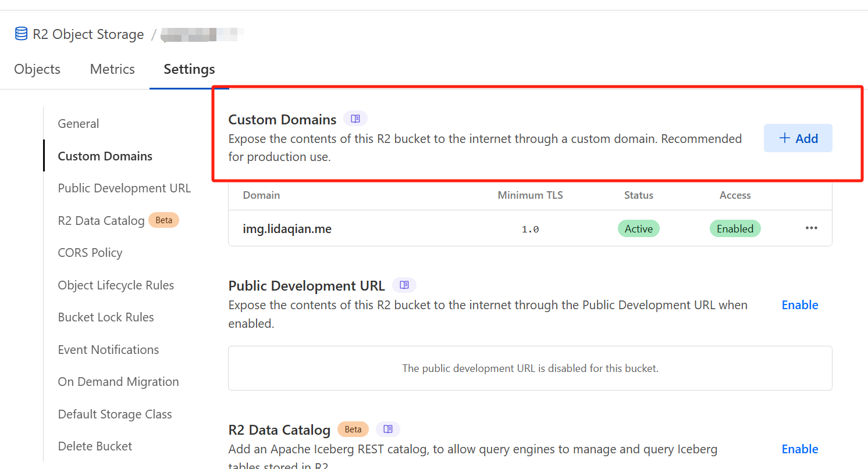
Task: Click the Active status badge
Action: click(638, 229)
